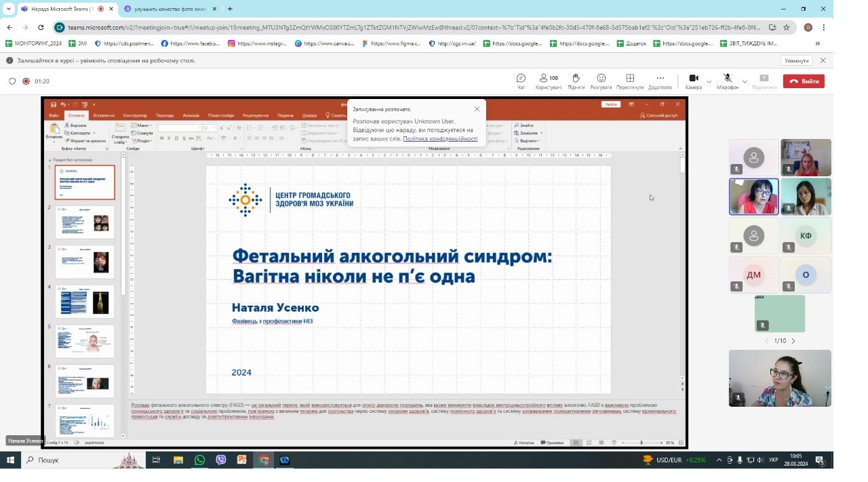Open the МОНІТОРИНГ_2024 bookmark
Viewport: 868px width, 482px height.
click(34, 43)
